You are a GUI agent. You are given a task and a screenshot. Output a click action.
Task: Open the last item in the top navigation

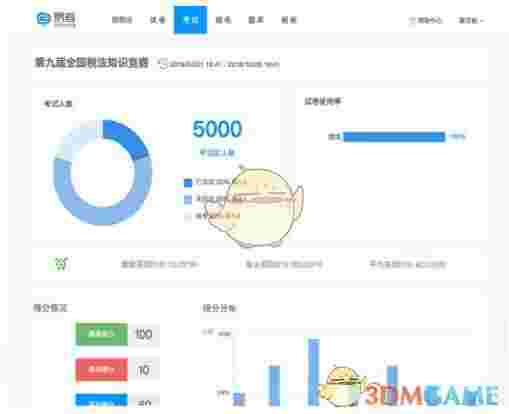click(x=289, y=20)
